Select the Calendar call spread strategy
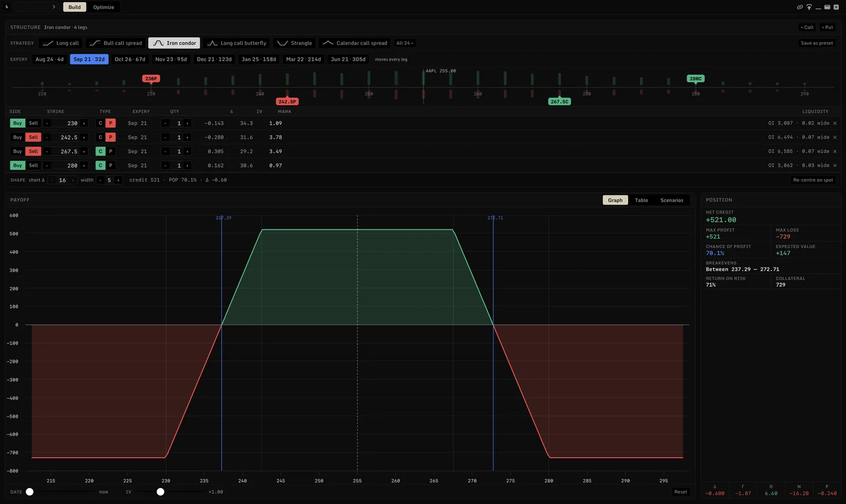The width and height of the screenshot is (846, 504). coord(355,43)
